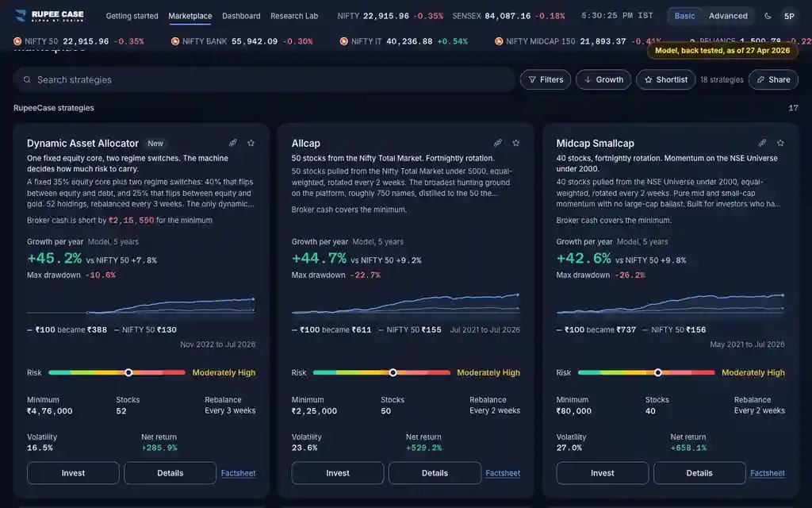Copy link for Allcap card
Screen dimensions: 812x508
498,143
